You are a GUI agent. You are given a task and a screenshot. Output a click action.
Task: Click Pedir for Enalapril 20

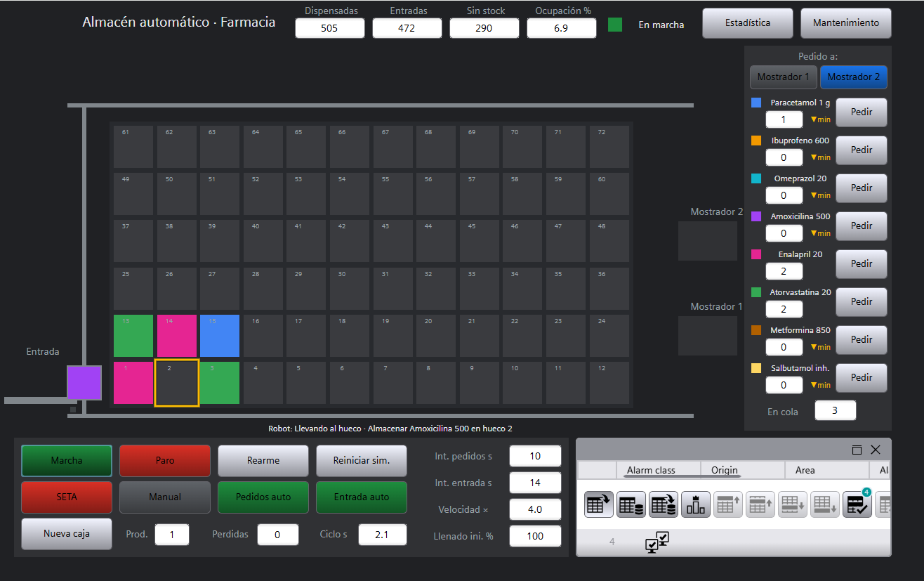[x=862, y=263]
